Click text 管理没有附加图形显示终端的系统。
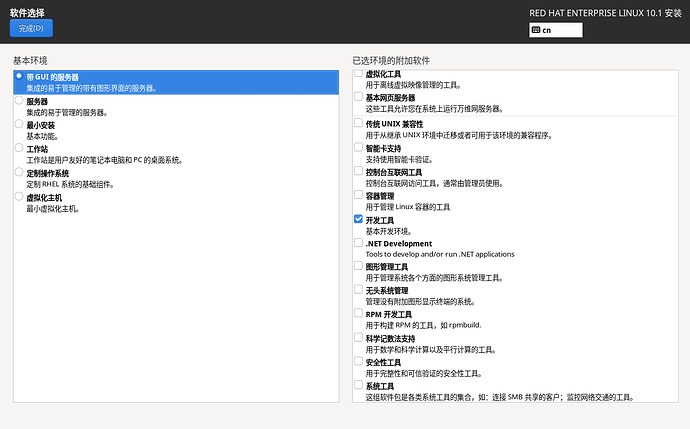The height and width of the screenshot is (429, 690). pyautogui.click(x=421, y=301)
